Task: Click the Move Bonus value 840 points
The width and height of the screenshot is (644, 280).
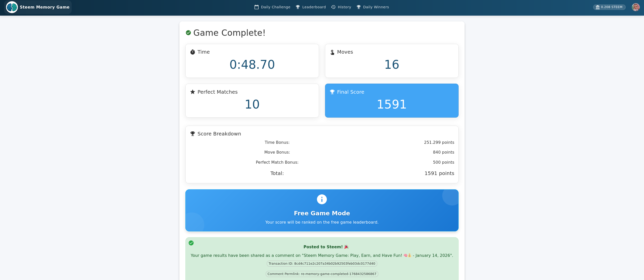Action: (444, 152)
